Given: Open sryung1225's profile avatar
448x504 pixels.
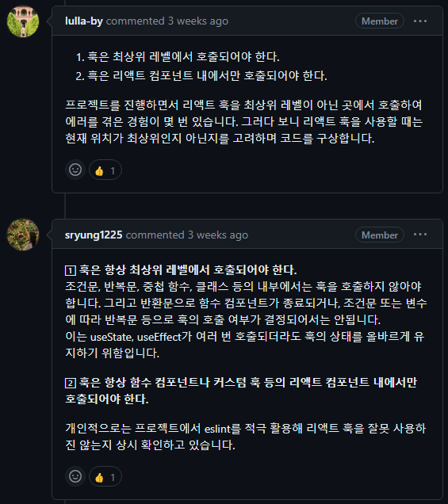Looking at the screenshot, I should point(23,235).
